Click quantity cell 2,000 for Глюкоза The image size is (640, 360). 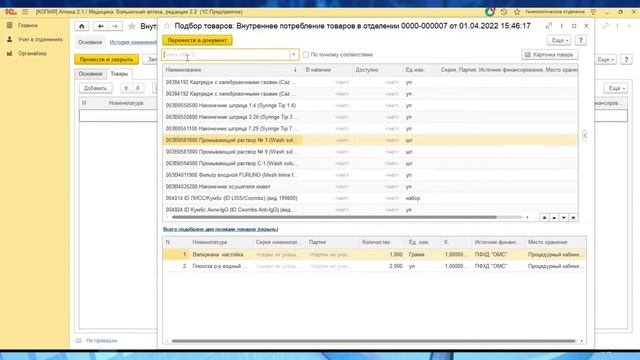point(382,266)
